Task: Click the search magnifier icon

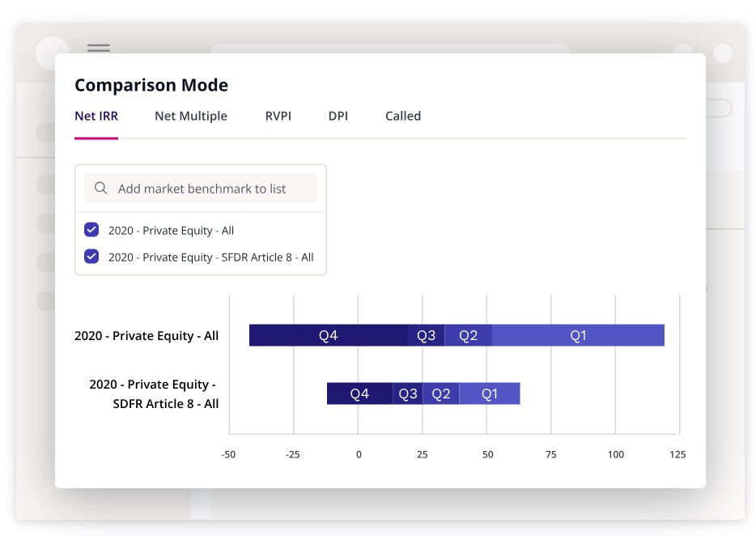Action: 101,189
